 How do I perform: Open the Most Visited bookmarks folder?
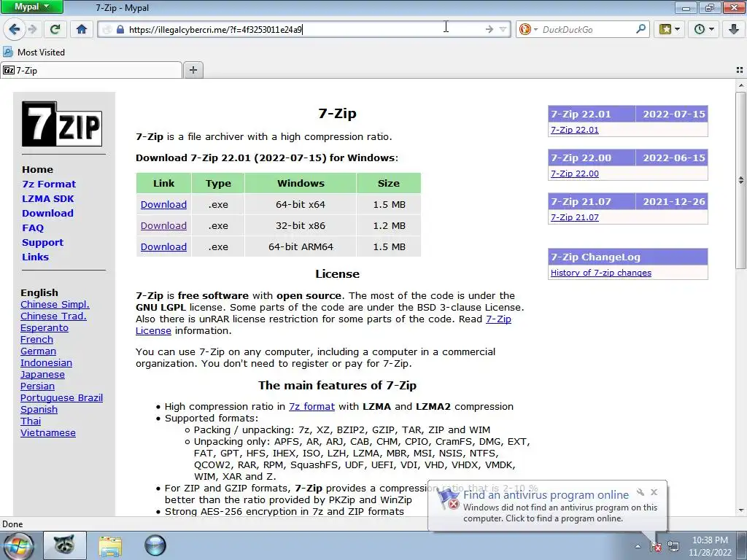click(34, 52)
